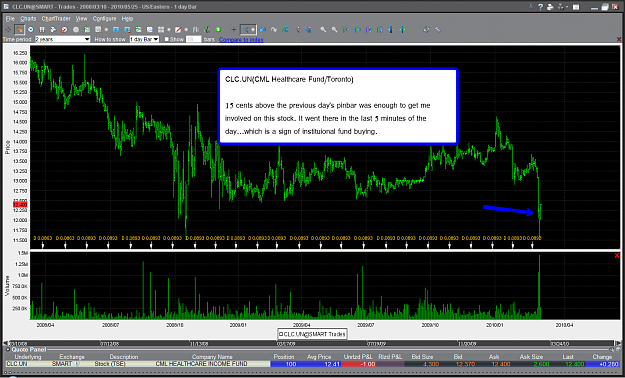Viewport: 625px width, 378px height.
Task: Select the diagonal trendline drawing tool
Action: (246, 30)
